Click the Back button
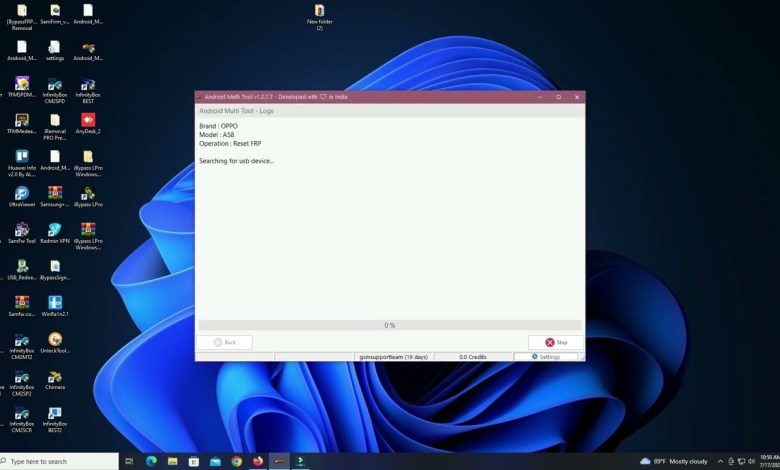 [x=224, y=342]
